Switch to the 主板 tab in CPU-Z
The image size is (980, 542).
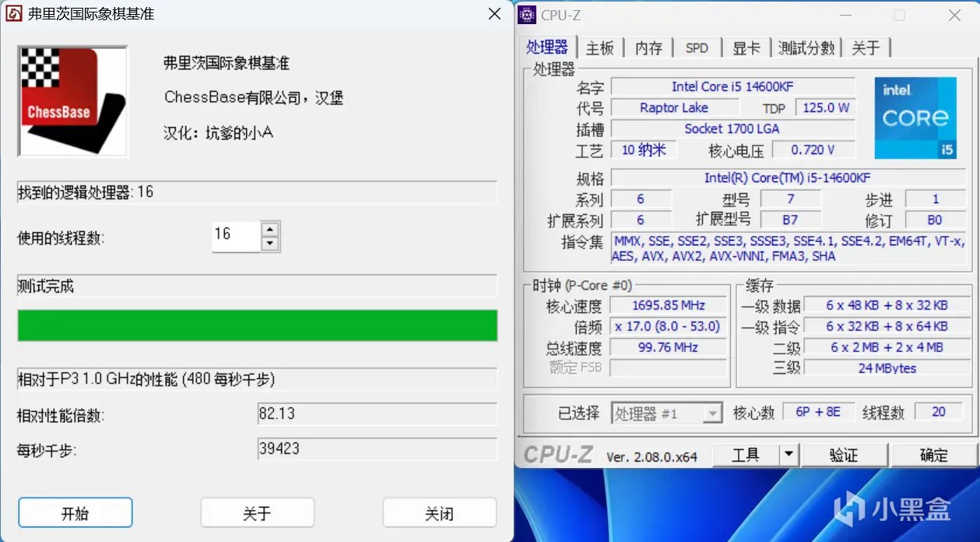tap(600, 48)
